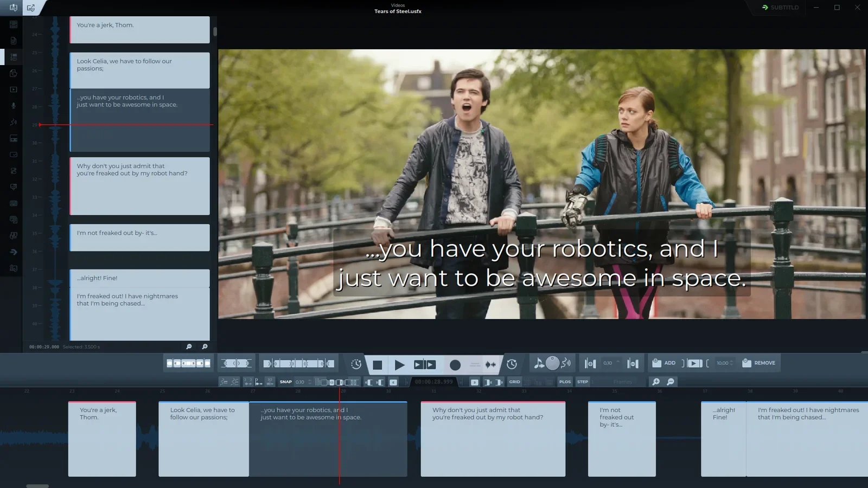Click the 10,00 duration stepper arrows
The image size is (868, 488).
pyautogui.click(x=731, y=363)
